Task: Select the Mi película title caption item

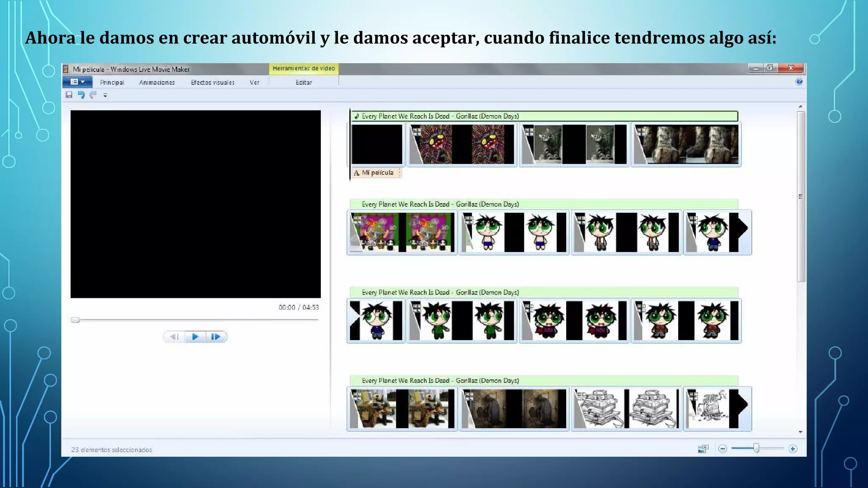Action: pos(376,173)
